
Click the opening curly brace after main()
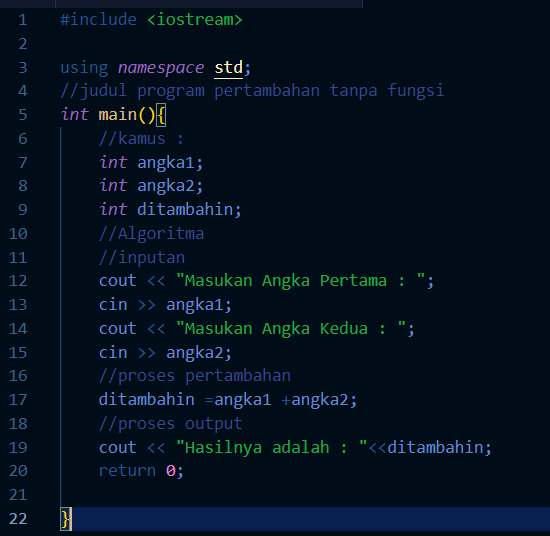[x=161, y=115]
